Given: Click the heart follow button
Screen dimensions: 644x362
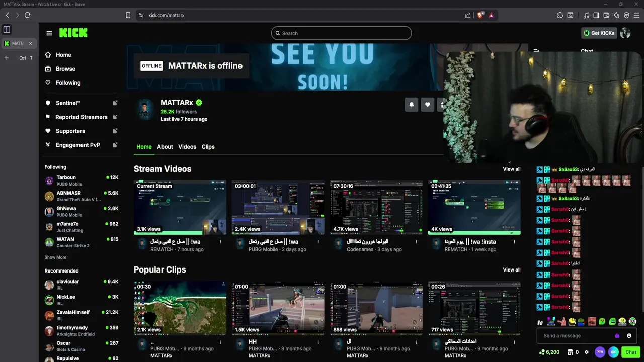Looking at the screenshot, I should click(428, 105).
